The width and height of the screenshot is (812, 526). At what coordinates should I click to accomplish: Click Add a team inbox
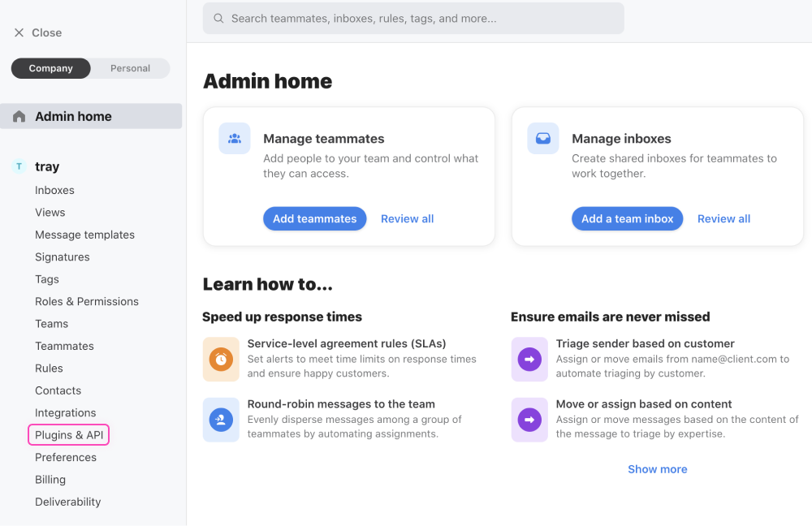point(627,218)
